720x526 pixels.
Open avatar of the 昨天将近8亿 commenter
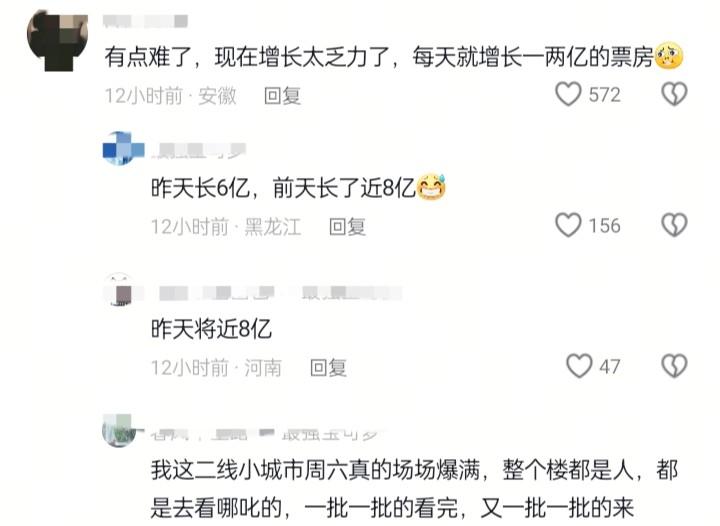click(120, 290)
